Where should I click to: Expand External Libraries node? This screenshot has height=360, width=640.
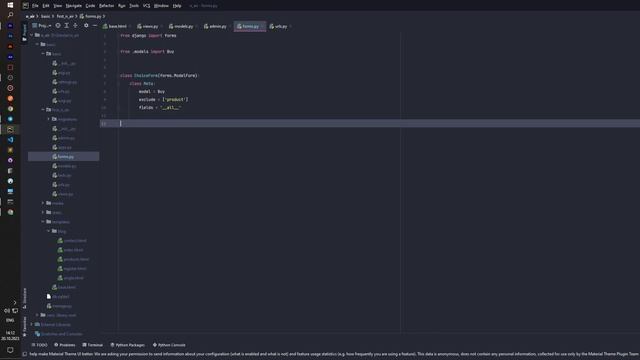(31, 324)
